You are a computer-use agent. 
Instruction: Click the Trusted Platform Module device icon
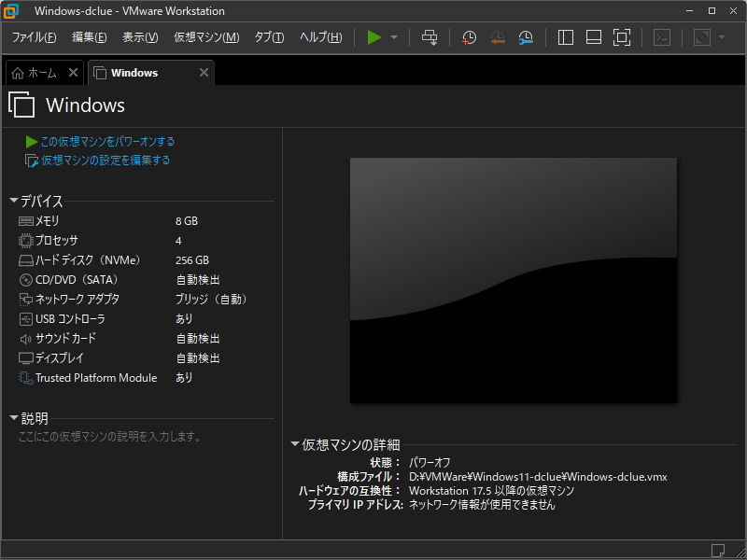pos(23,377)
